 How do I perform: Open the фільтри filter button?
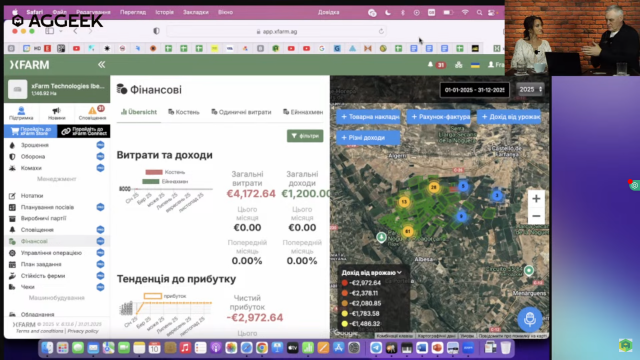pos(305,136)
